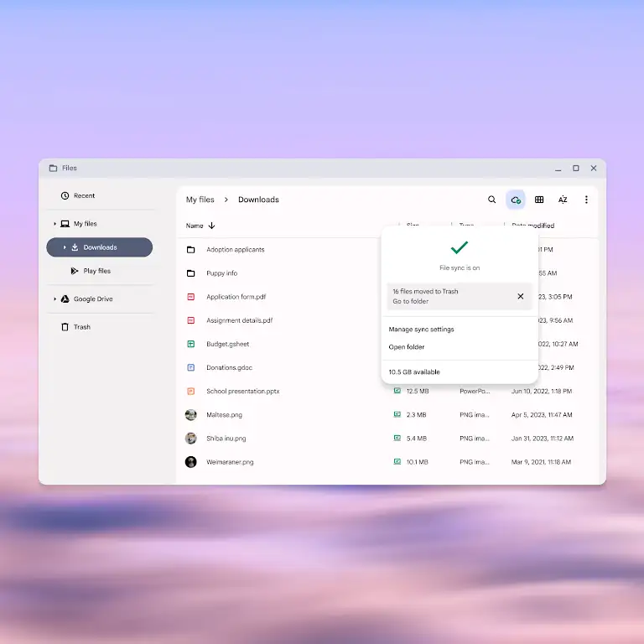Click the School presentation.pptx file icon
The image size is (644, 644).
click(191, 392)
